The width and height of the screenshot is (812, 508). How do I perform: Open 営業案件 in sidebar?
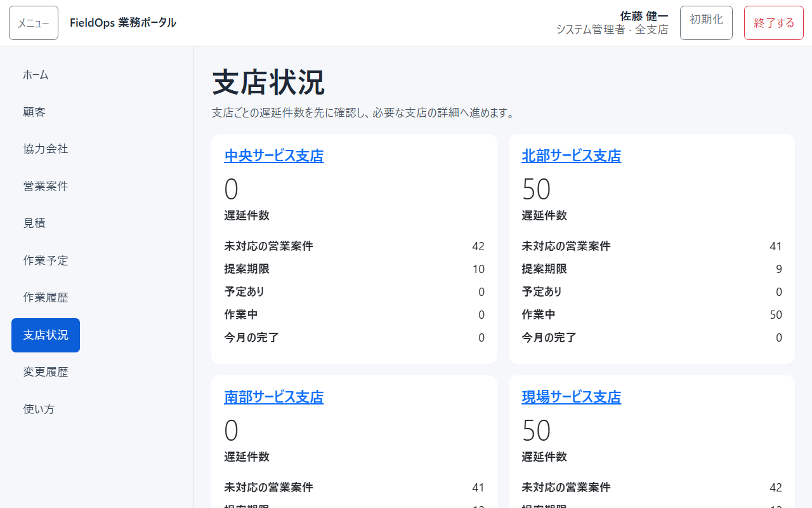(x=46, y=186)
